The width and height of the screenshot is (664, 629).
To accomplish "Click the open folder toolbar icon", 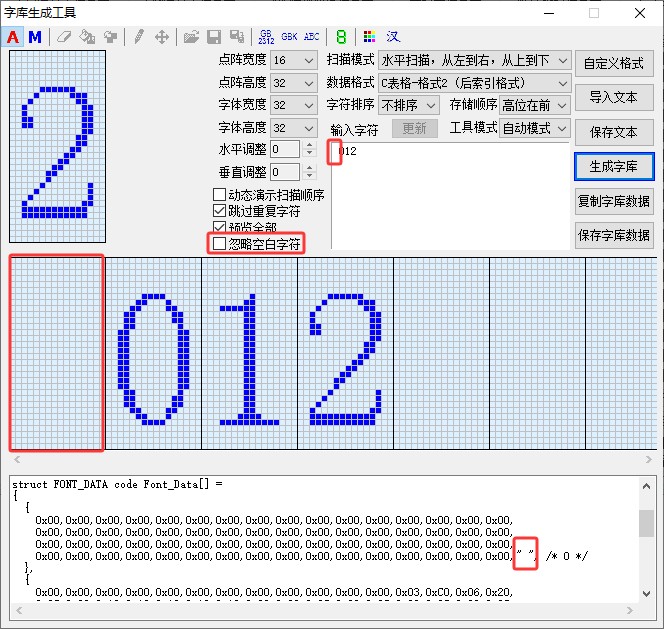I will tap(191, 37).
